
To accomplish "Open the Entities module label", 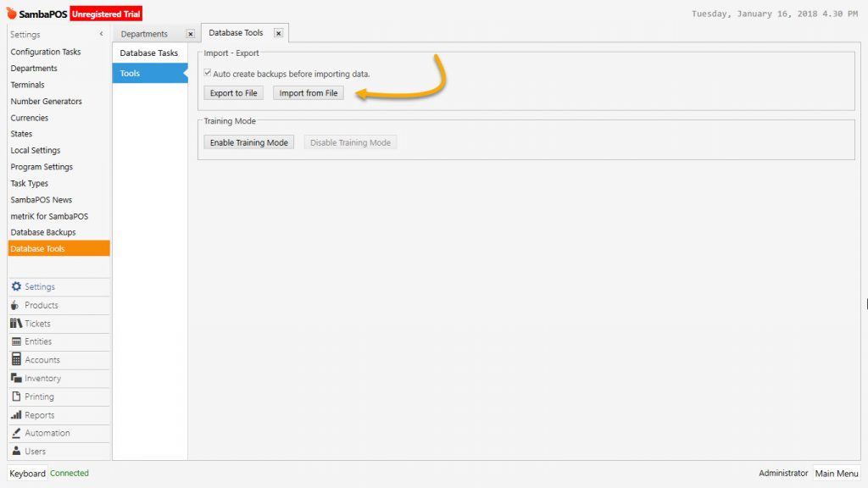I will pyautogui.click(x=38, y=341).
